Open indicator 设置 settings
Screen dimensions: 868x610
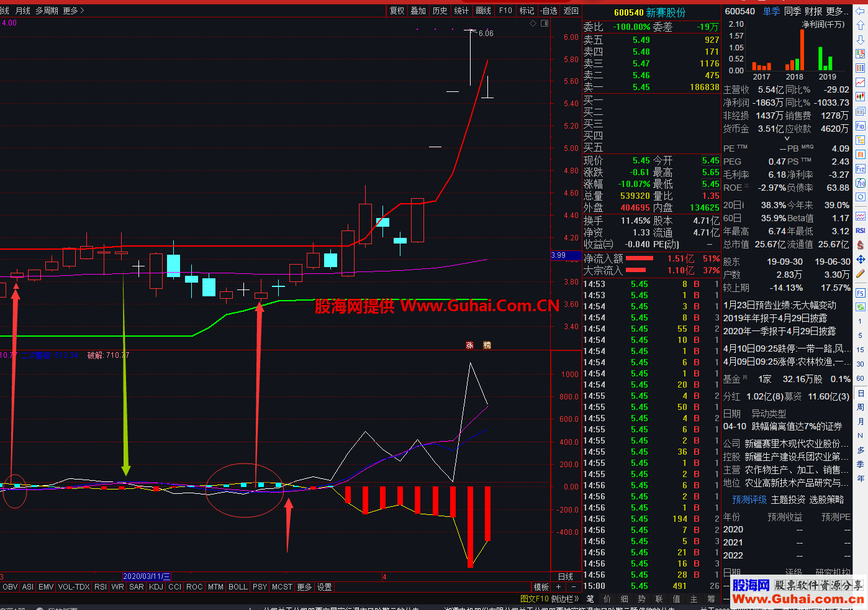pos(325,587)
